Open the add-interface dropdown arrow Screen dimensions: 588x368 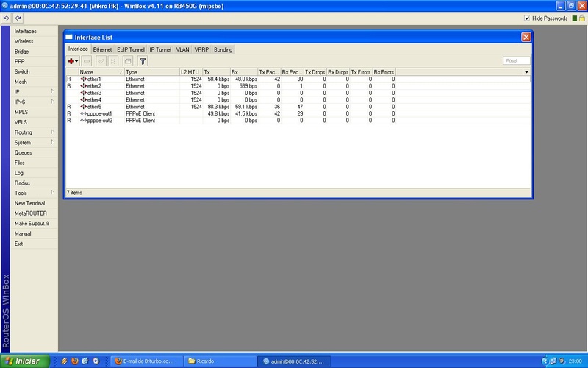(76, 61)
